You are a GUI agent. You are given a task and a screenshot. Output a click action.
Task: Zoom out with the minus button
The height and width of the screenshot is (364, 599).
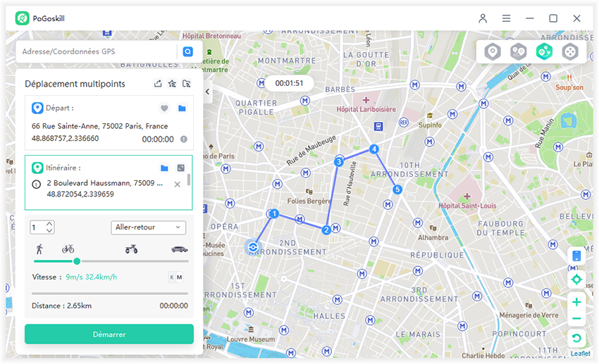(576, 319)
